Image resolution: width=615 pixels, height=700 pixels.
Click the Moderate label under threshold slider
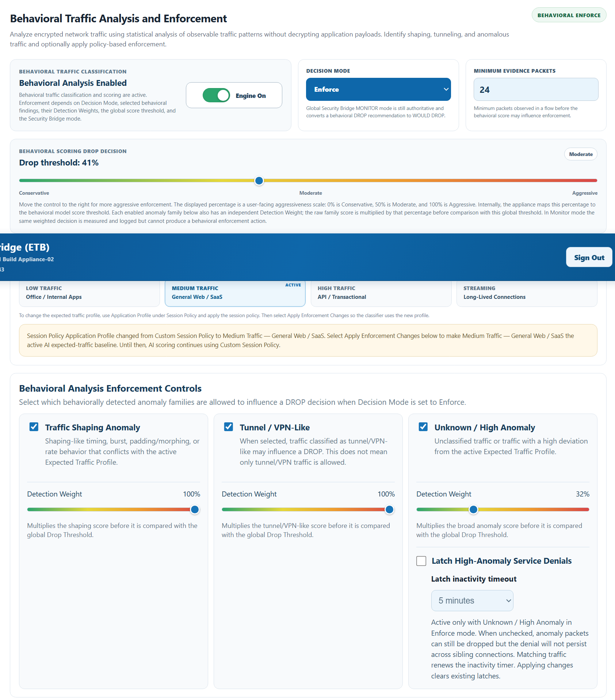(x=311, y=193)
